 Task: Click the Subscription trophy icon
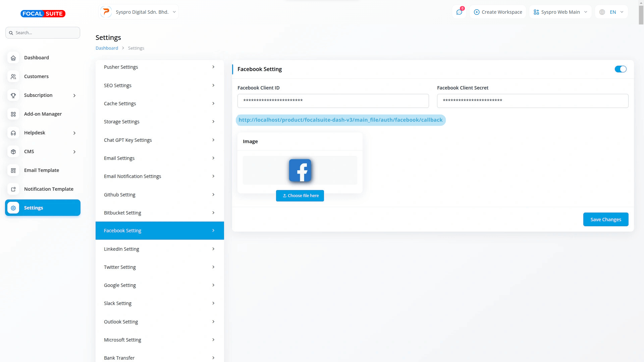[13, 95]
